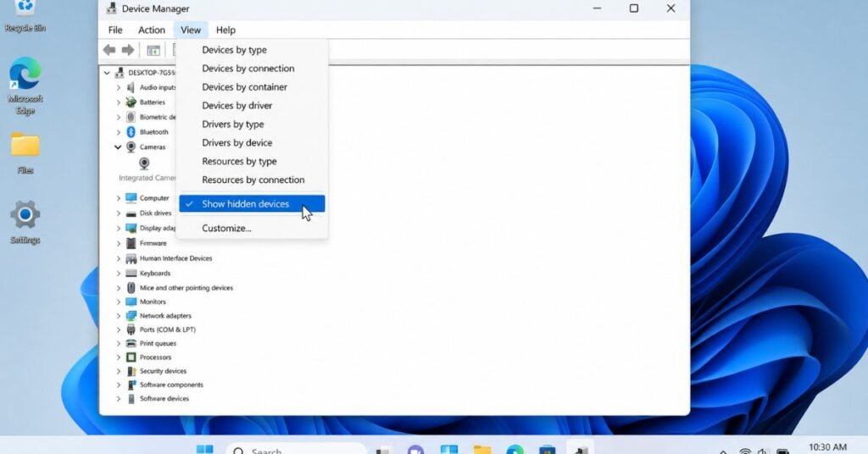Expand the Print queues category
This screenshot has height=454, width=868.
coord(118,343)
